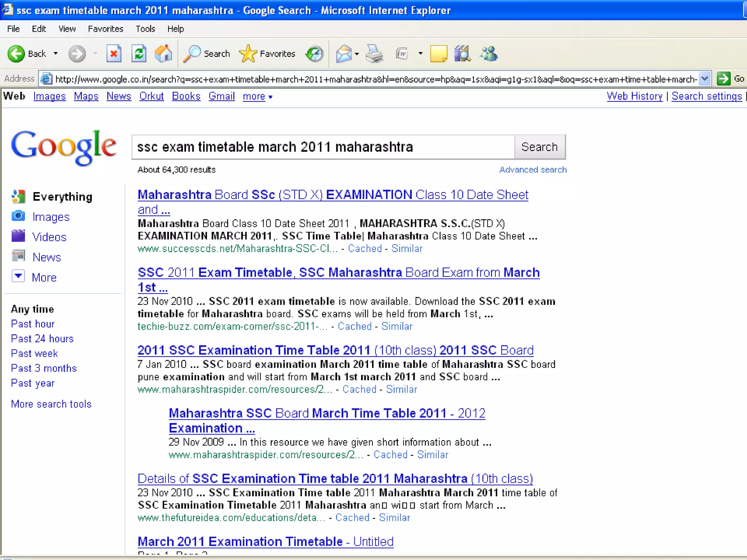Click inside the Google search query box

(x=323, y=147)
